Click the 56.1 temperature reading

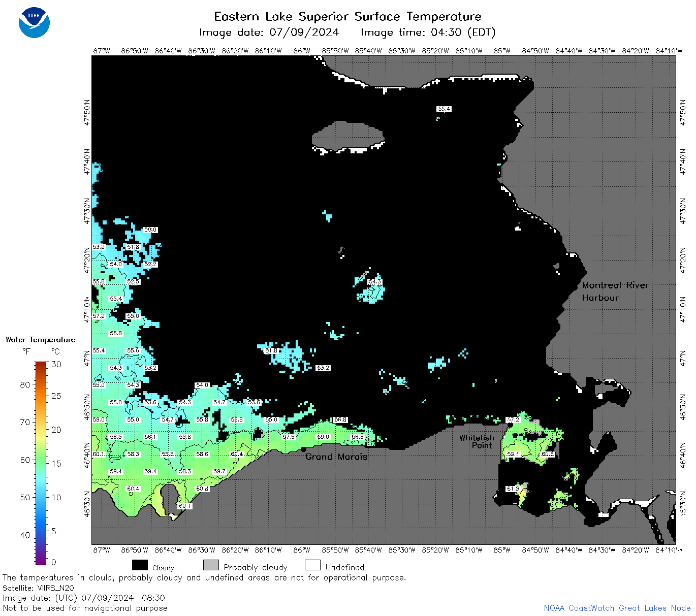point(150,437)
